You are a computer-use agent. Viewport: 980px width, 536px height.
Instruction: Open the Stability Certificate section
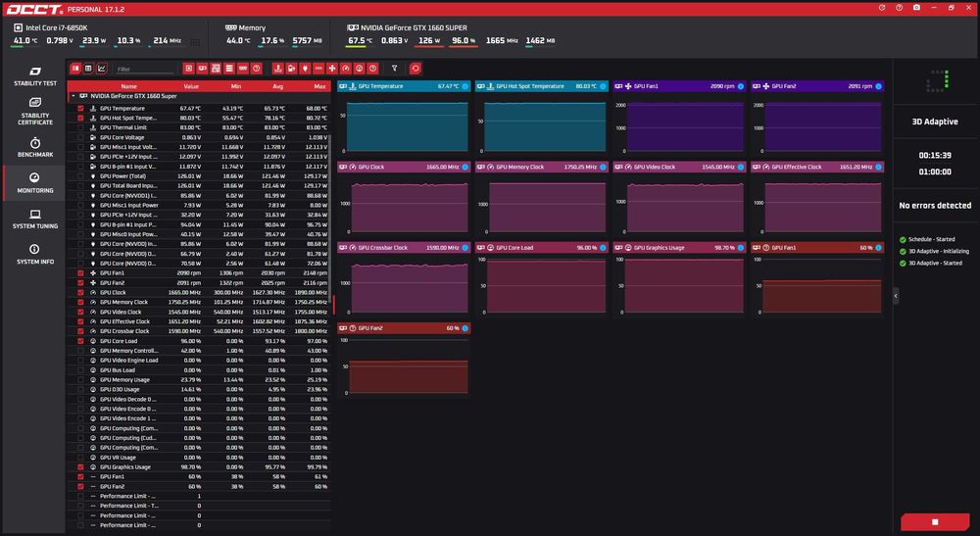35,111
